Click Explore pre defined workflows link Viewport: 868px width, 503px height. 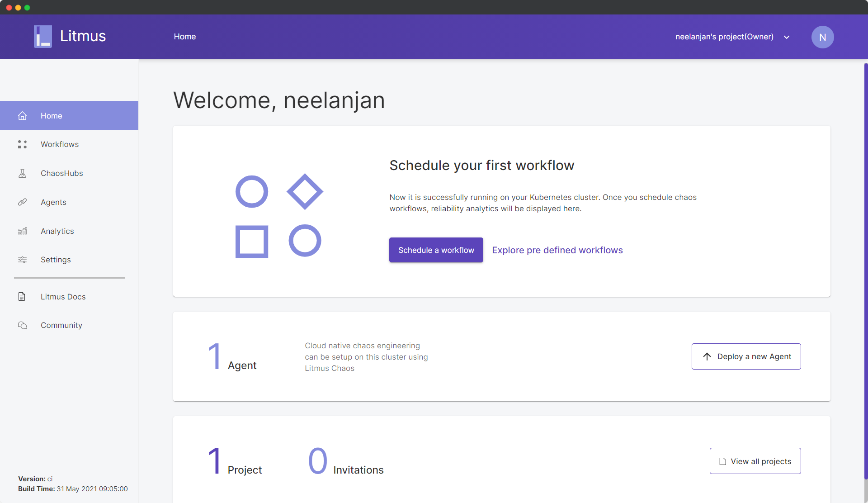[557, 250]
